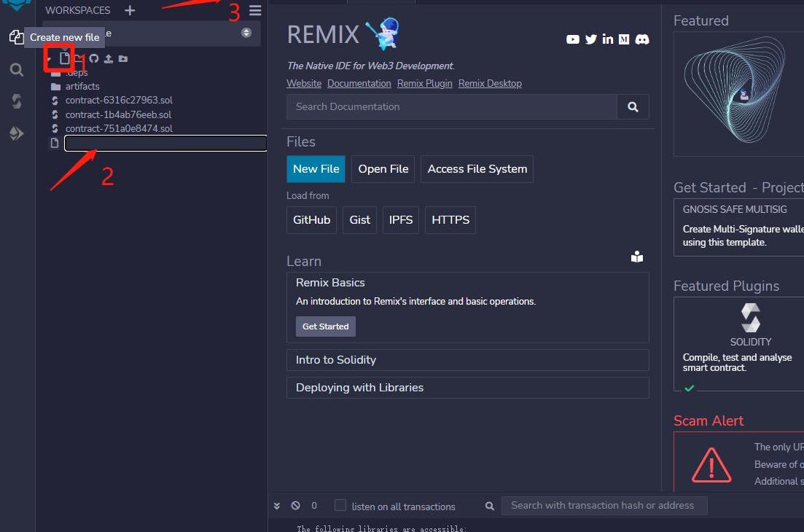This screenshot has height=532, width=804.
Task: Open the Remix Desktop link
Action: point(490,84)
